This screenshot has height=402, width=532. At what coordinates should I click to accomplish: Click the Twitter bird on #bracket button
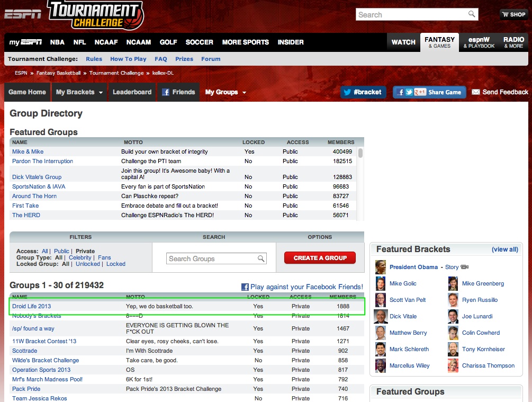point(347,92)
